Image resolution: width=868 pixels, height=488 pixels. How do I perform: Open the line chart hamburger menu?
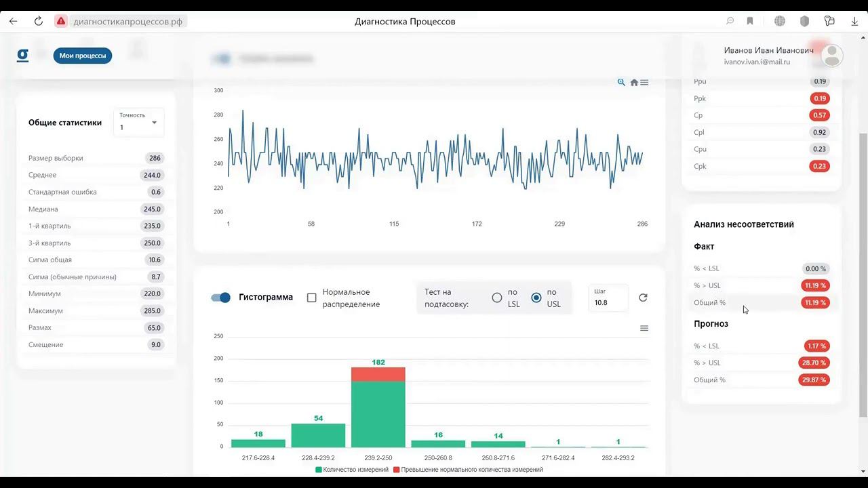(644, 83)
